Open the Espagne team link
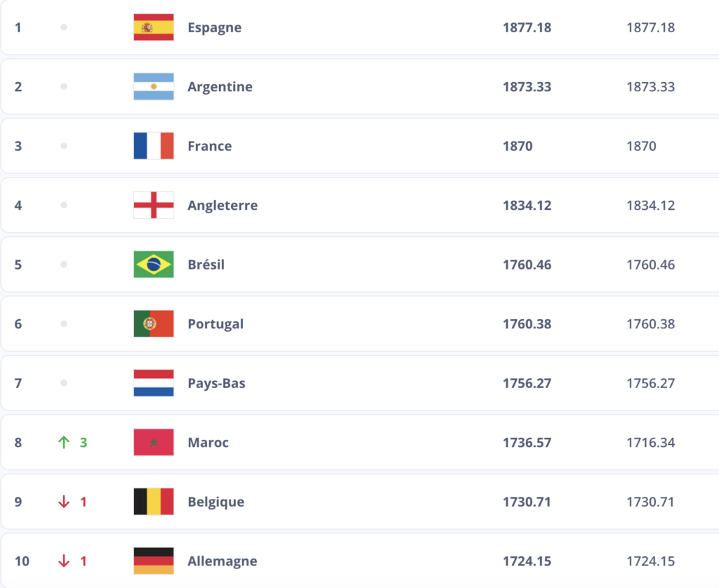 click(x=214, y=27)
